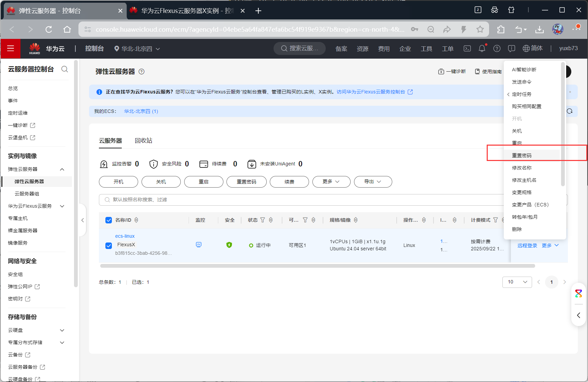This screenshot has height=382, width=588.
Task: Click help icon next to 弹性云服务器 title
Action: tap(142, 71)
